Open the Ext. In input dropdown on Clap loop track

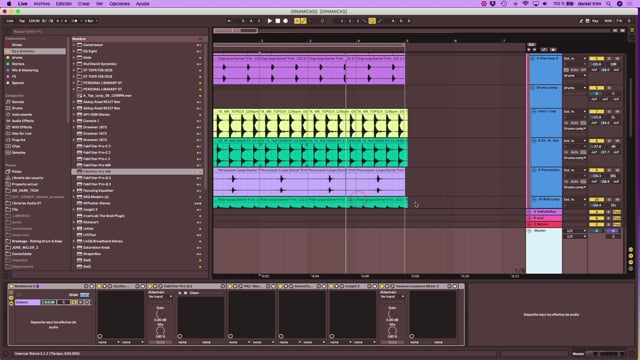pyautogui.click(x=575, y=59)
